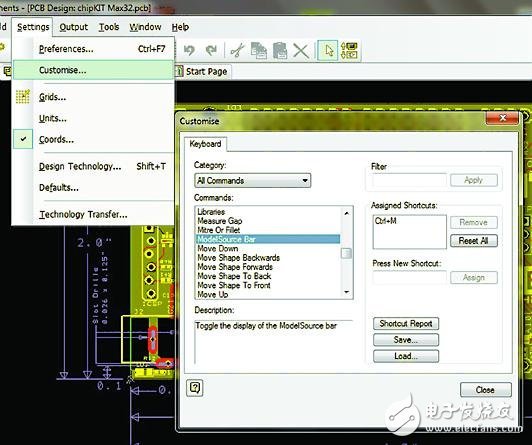Open the help icon in Customise dialog
Image resolution: width=532 pixels, height=445 pixels.
[195, 388]
